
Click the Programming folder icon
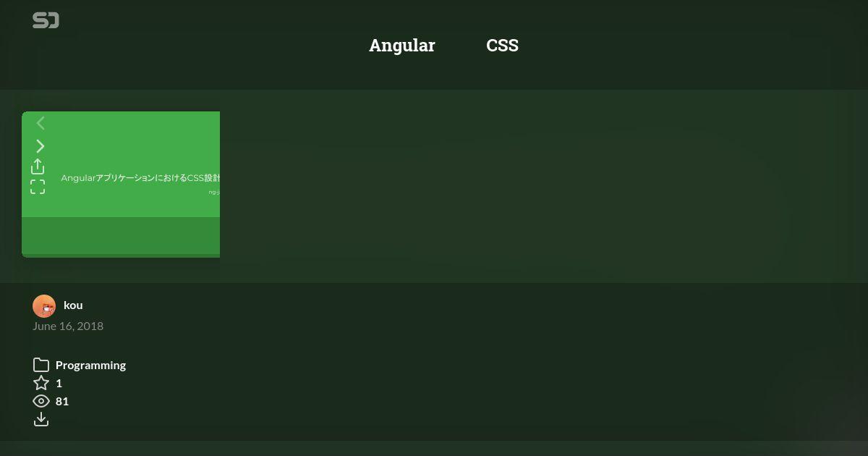[x=41, y=365]
